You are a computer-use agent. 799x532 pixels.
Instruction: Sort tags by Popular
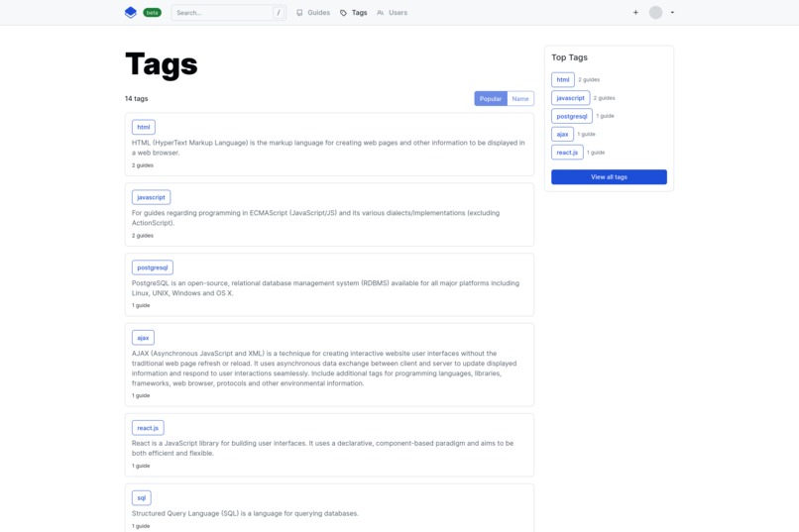pos(491,99)
